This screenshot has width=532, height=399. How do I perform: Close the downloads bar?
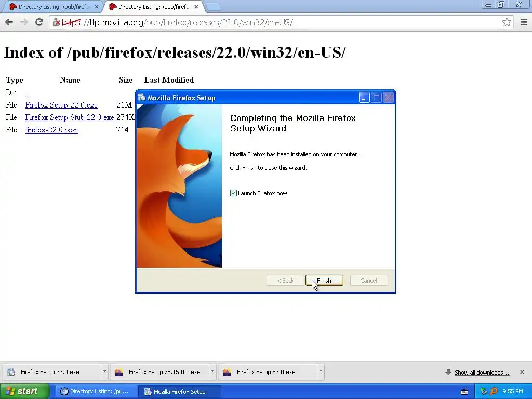point(522,372)
